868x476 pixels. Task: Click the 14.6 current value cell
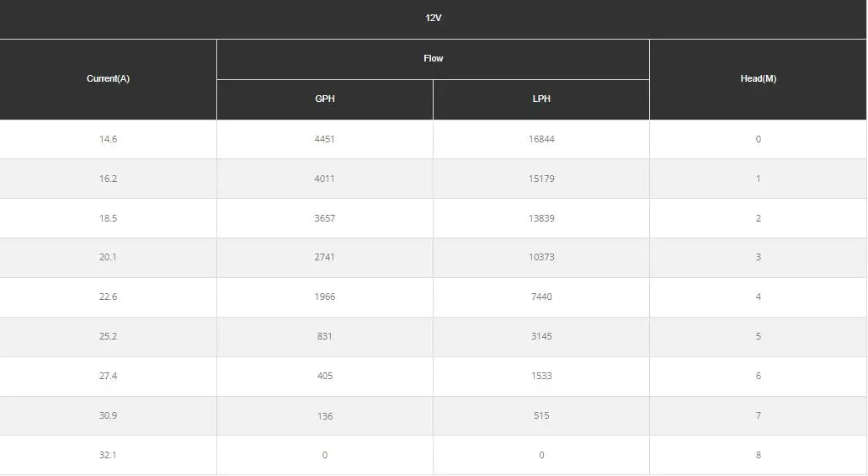point(108,139)
